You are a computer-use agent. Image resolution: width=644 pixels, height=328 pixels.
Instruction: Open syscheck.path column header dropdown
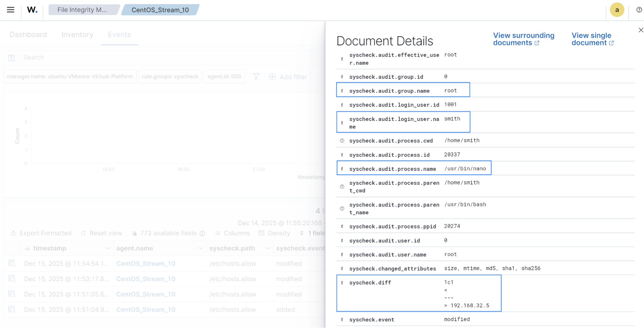[267, 248]
